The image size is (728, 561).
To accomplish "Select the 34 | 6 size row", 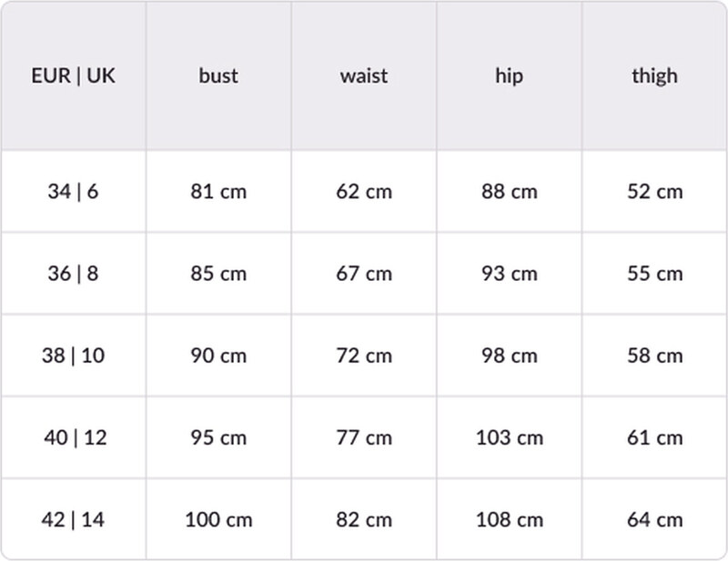I will [74, 192].
